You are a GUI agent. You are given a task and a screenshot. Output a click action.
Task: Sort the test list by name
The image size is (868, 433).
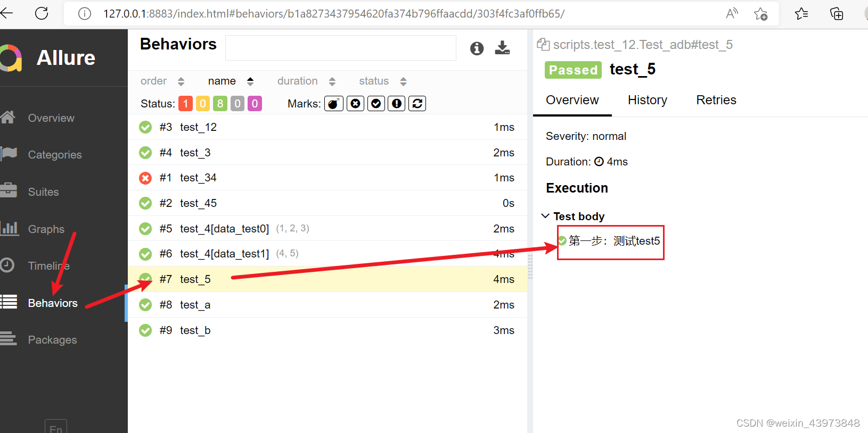[x=231, y=81]
